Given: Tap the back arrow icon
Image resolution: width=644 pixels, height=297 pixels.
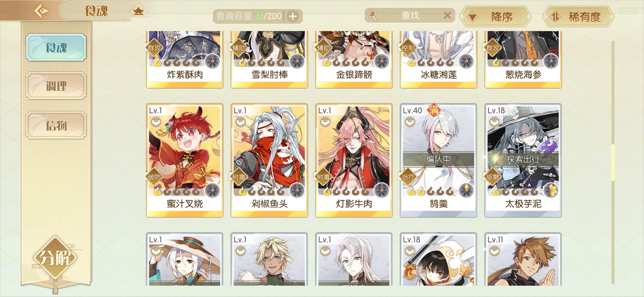Looking at the screenshot, I should pos(41,11).
